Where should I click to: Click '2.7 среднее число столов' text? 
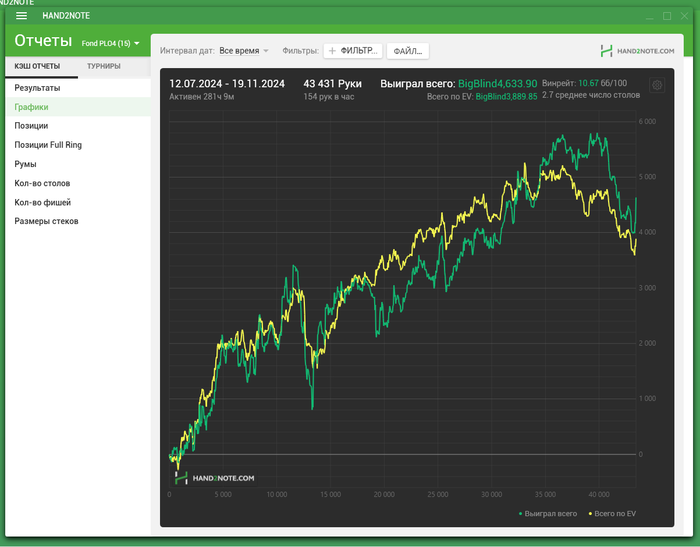click(591, 95)
